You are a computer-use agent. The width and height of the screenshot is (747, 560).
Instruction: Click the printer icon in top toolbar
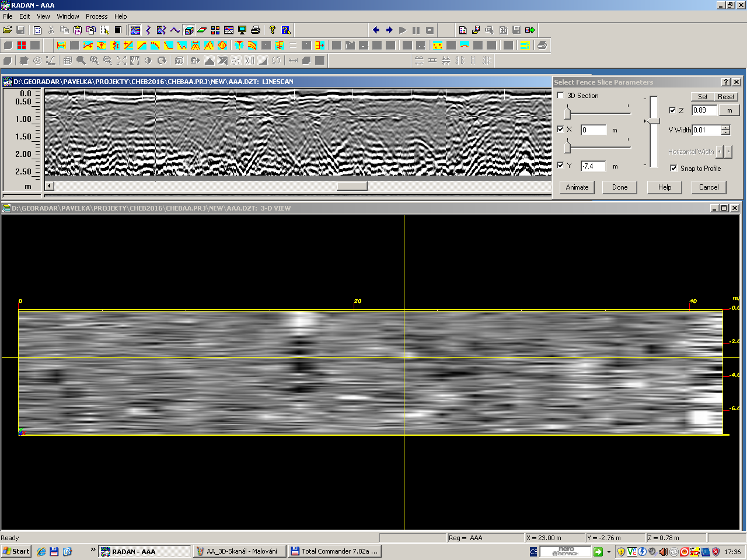point(256,30)
